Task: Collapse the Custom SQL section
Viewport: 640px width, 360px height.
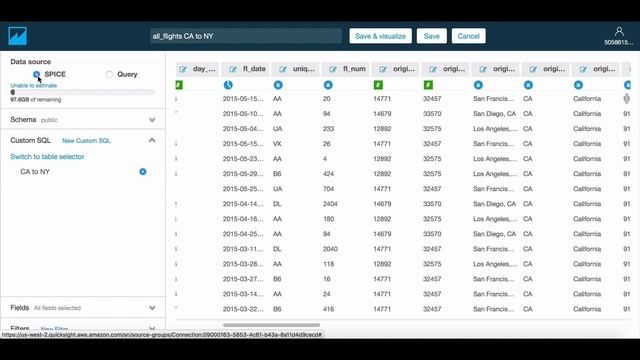Action: click(x=152, y=140)
